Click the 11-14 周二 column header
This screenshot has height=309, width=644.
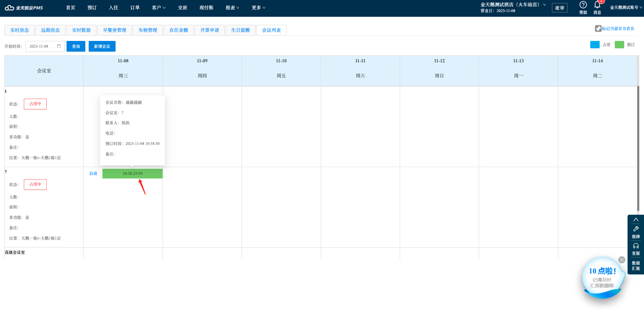coord(598,71)
